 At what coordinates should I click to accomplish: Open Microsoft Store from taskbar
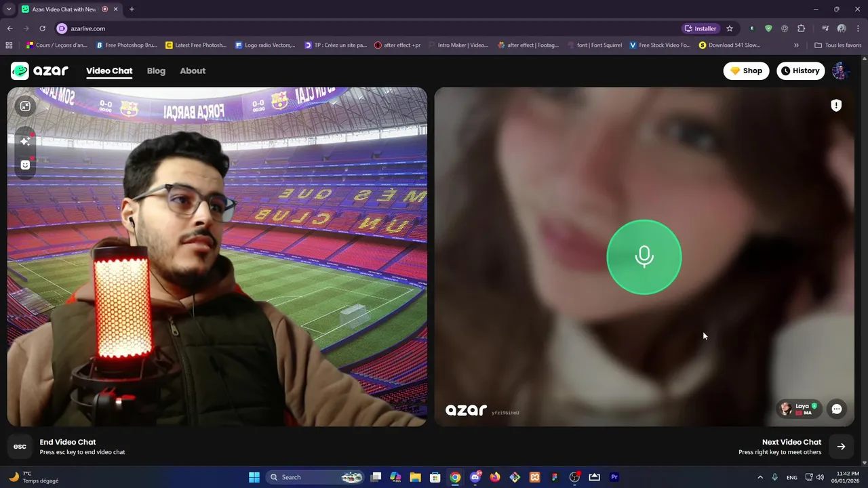click(x=435, y=477)
